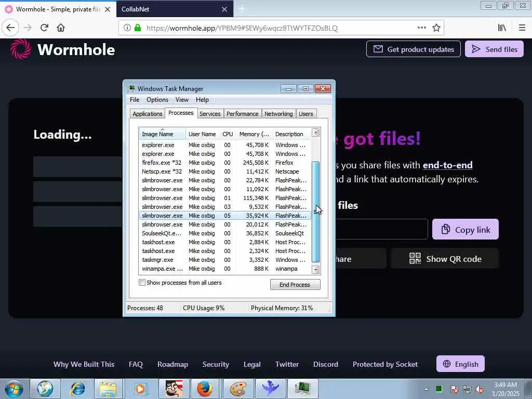Open the Security footer link
Screen dimensions: 532x399
[216, 364]
